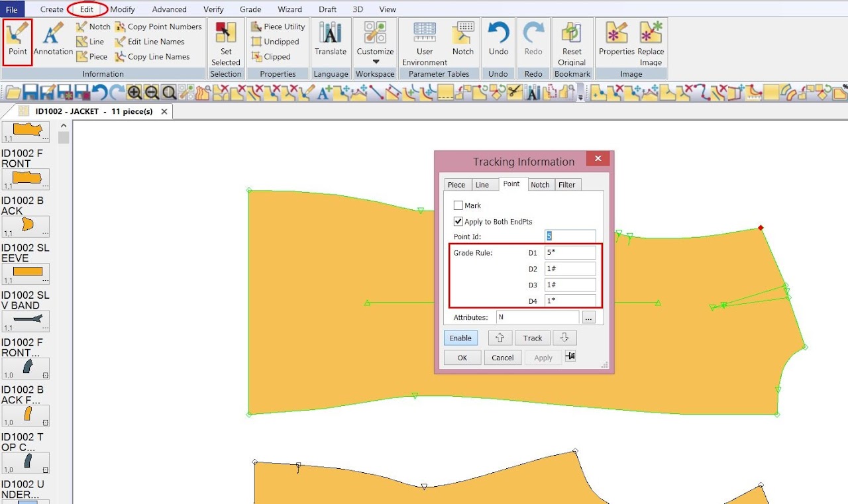Expand the quick toolbar overflow arrow
Image resolution: width=848 pixels, height=504 pixels.
tap(581, 97)
